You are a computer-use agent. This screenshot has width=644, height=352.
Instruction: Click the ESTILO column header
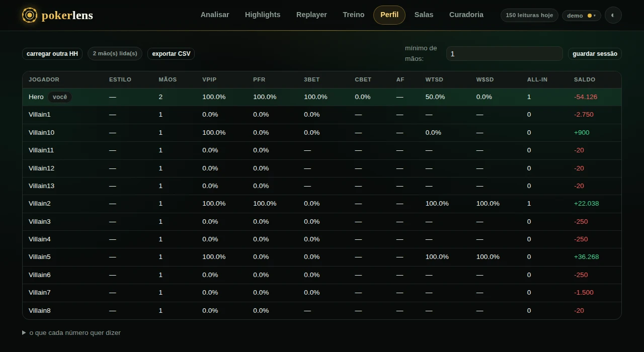pyautogui.click(x=120, y=80)
